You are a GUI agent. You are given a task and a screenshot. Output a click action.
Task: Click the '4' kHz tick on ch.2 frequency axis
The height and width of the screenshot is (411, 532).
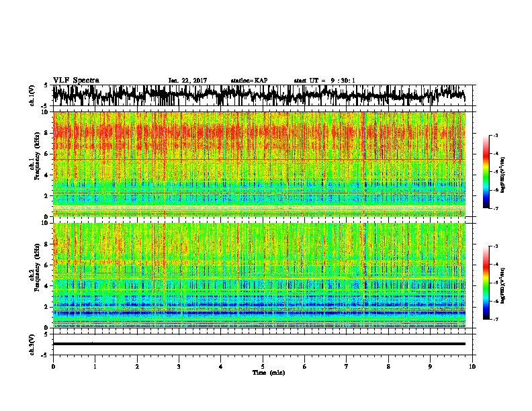tap(46, 286)
